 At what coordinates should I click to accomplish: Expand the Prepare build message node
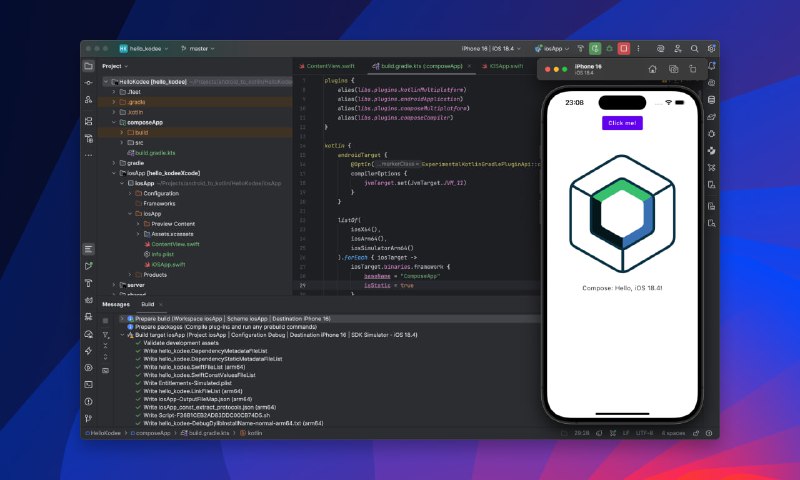point(122,319)
